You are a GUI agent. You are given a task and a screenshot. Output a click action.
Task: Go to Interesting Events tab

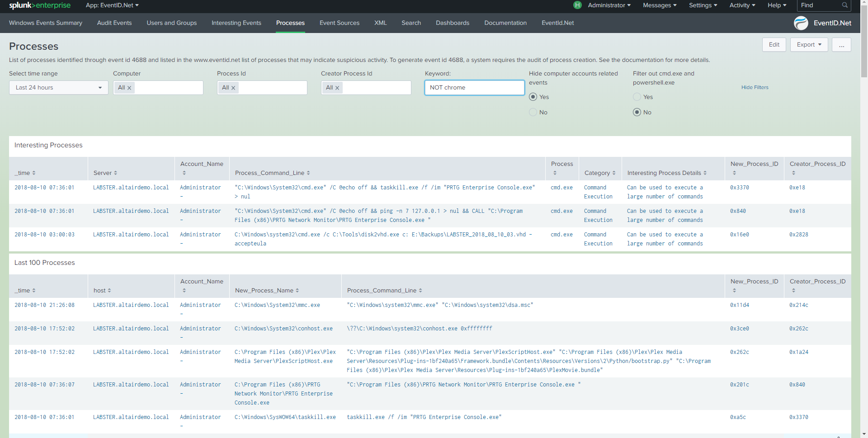(236, 23)
